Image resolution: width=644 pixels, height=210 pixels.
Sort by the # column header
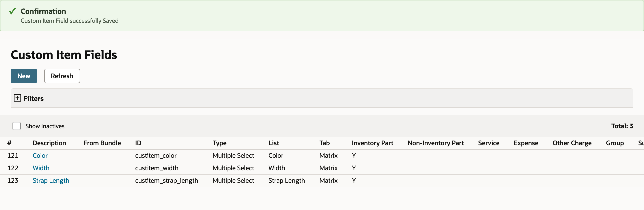[x=9, y=143]
